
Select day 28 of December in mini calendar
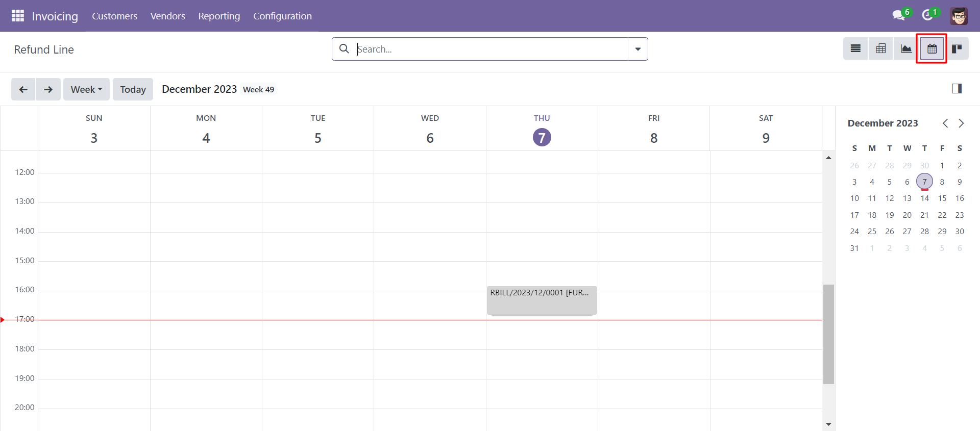[924, 232]
